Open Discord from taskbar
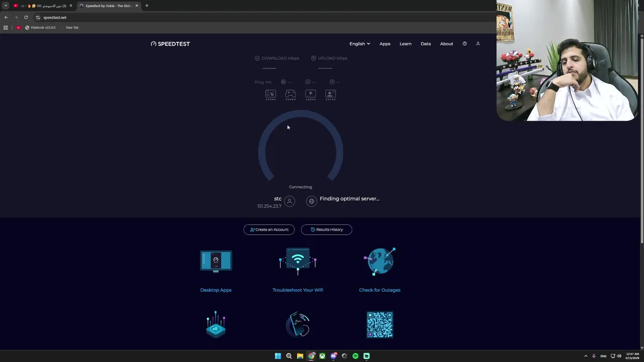Image resolution: width=644 pixels, height=362 pixels. (x=334, y=356)
